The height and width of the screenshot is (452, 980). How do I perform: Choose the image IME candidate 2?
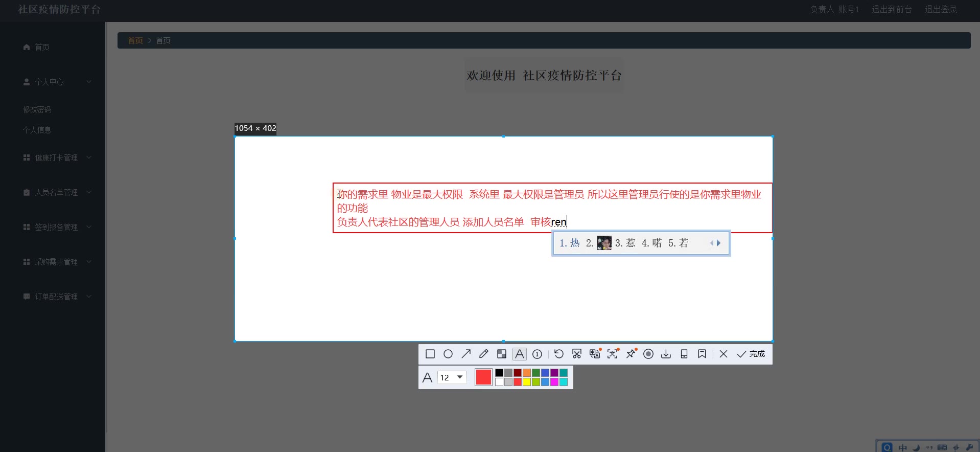pos(599,243)
